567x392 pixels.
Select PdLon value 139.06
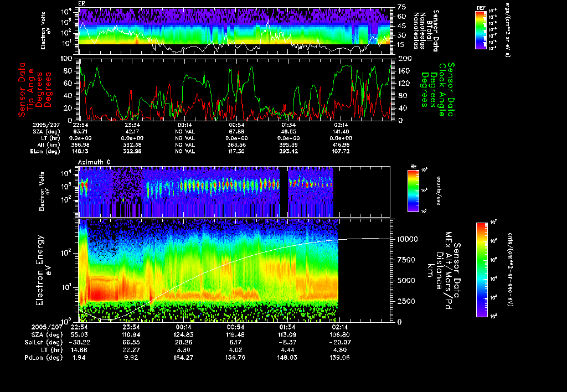click(x=339, y=357)
